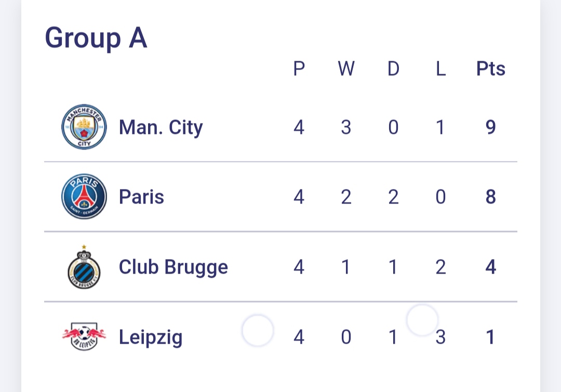Tap the D column header

pyautogui.click(x=393, y=69)
